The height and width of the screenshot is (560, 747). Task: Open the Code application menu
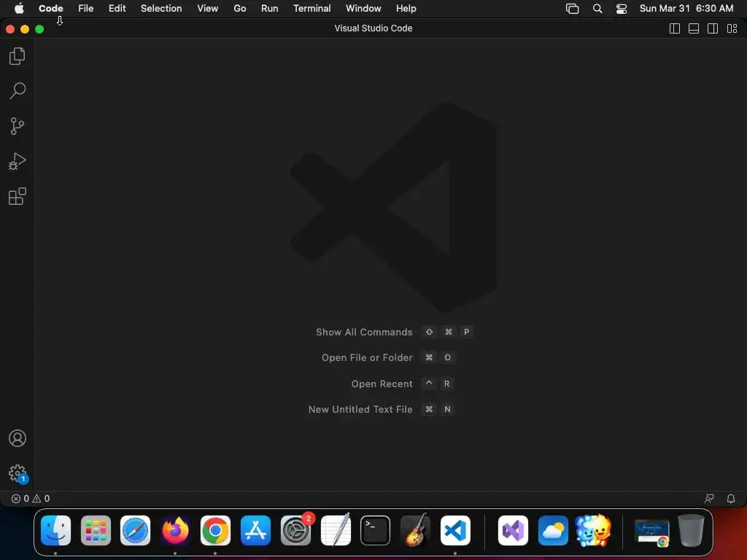(51, 9)
